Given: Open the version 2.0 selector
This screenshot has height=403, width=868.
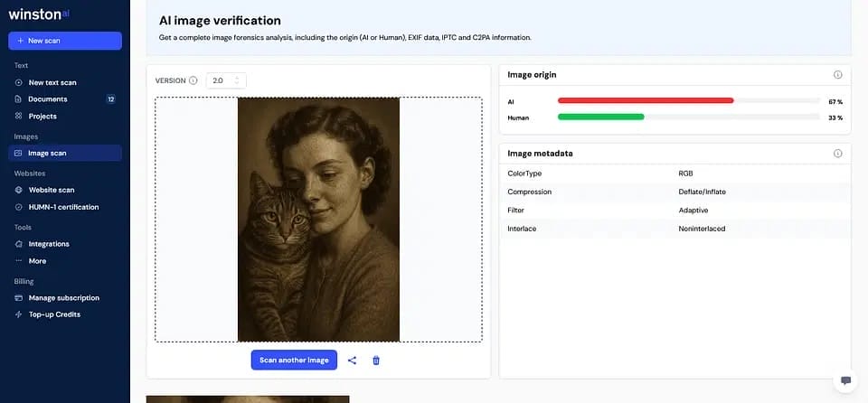Looking at the screenshot, I should [x=226, y=80].
